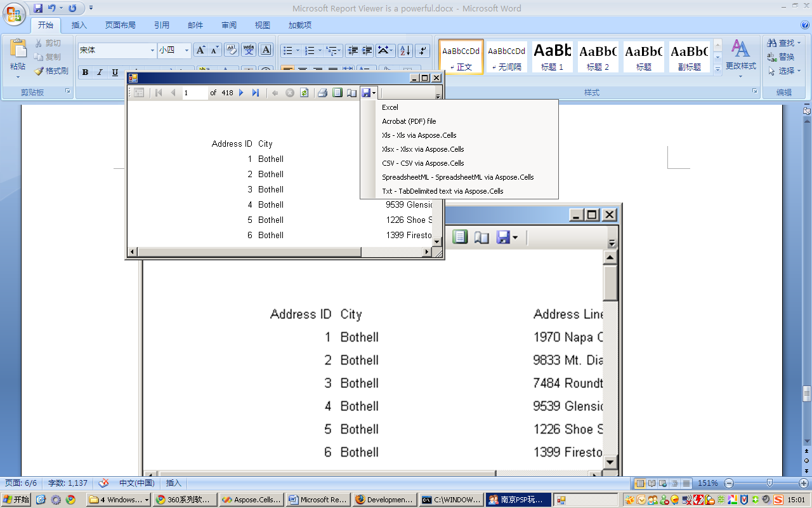Jump to last page of report
The image size is (812, 508).
point(255,93)
